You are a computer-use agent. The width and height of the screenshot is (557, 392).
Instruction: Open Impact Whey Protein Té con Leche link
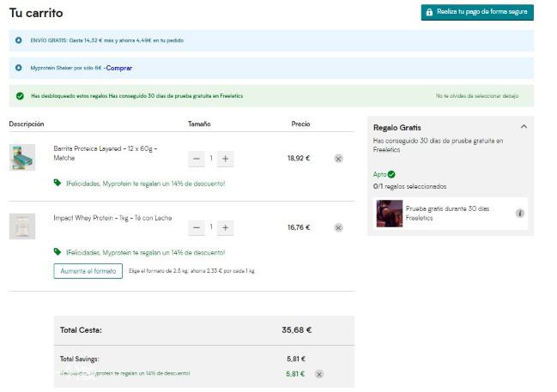pyautogui.click(x=112, y=218)
